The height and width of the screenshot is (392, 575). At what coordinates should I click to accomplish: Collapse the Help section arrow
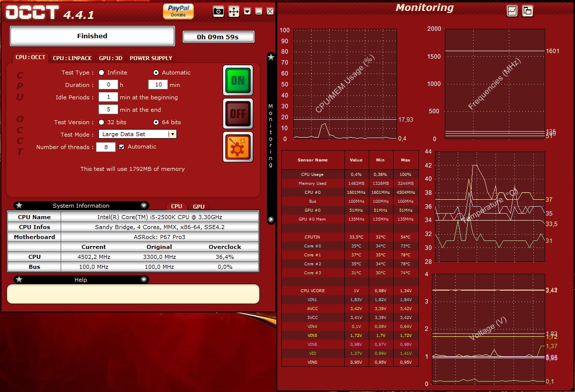(144, 279)
